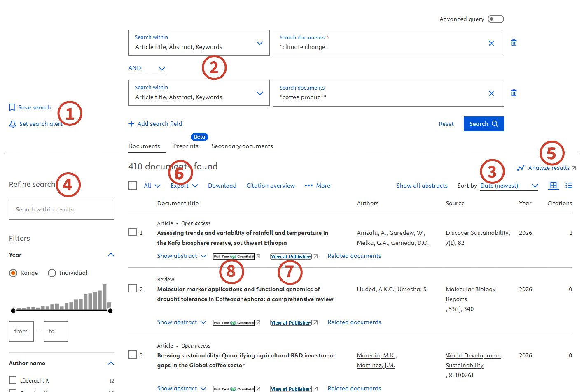The width and height of the screenshot is (584, 392).
Task: Open the More options ellipsis
Action: pyautogui.click(x=308, y=186)
